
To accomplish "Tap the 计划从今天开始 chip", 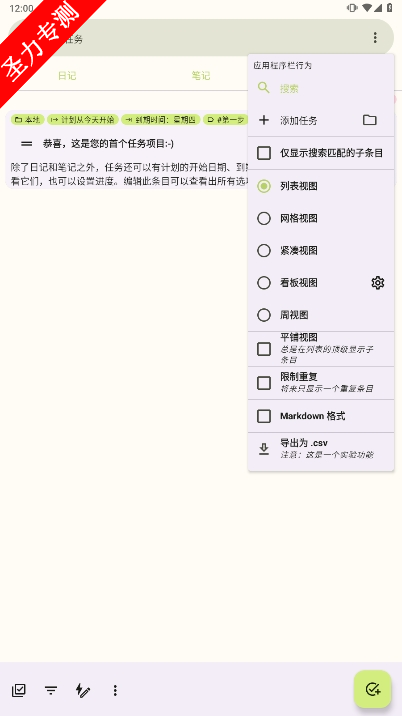I will point(83,120).
